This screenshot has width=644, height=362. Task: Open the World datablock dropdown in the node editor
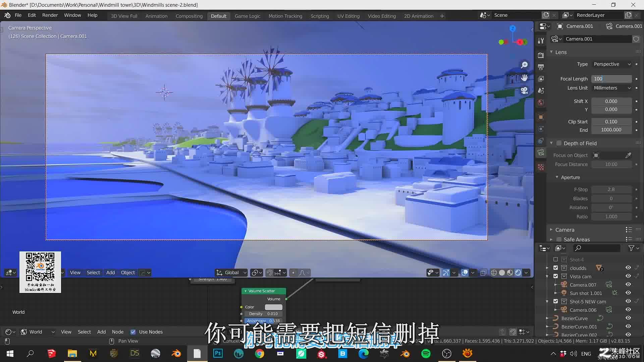37,332
